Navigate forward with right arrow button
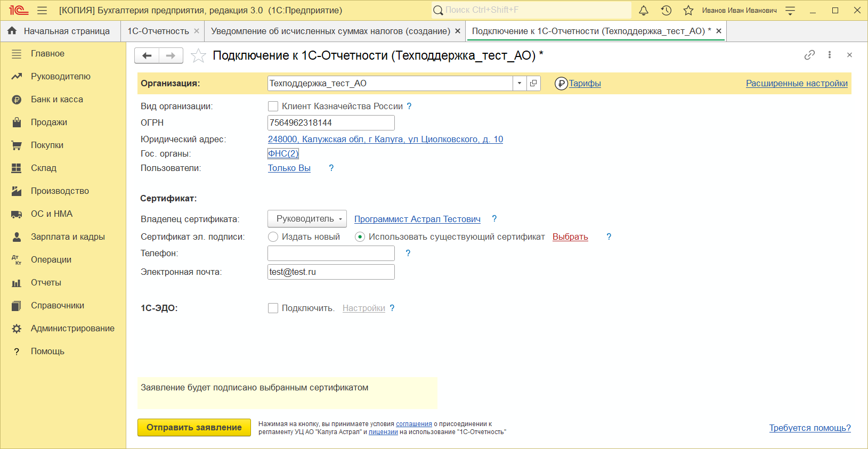Image resolution: width=868 pixels, height=449 pixels. pyautogui.click(x=171, y=55)
